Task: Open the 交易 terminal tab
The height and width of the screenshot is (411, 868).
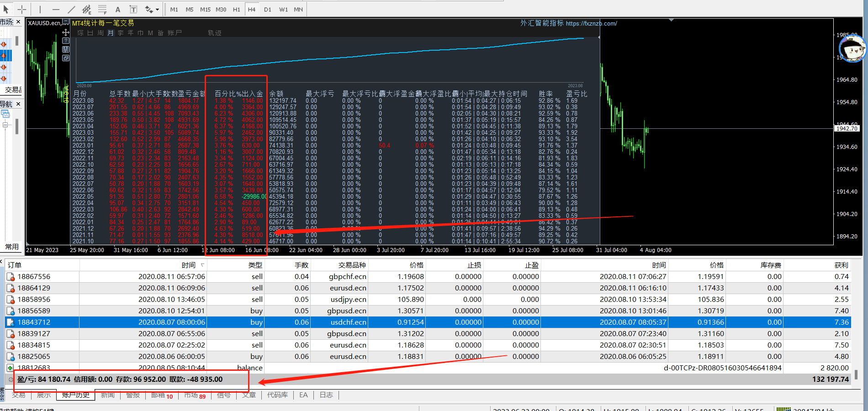Action: point(19,395)
